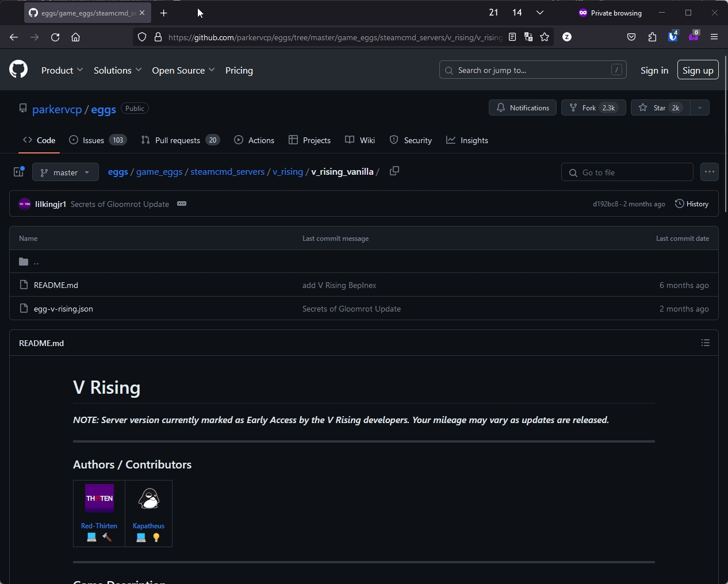Open the Star lists dropdown arrow
This screenshot has width=728, height=584.
[x=700, y=107]
